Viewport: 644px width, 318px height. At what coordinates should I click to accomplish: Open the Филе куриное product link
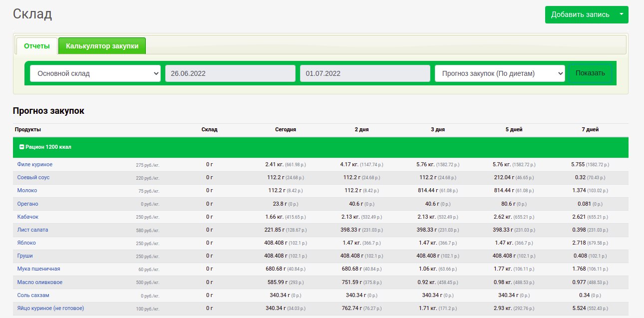coord(34,164)
